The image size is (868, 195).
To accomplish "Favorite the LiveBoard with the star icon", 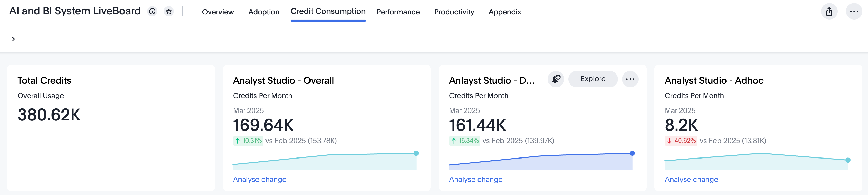I will point(169,12).
